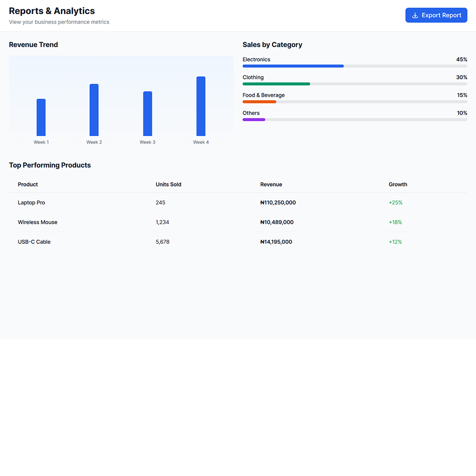Click the Reports & Analytics heading
The height and width of the screenshot is (476, 476).
pyautogui.click(x=52, y=11)
